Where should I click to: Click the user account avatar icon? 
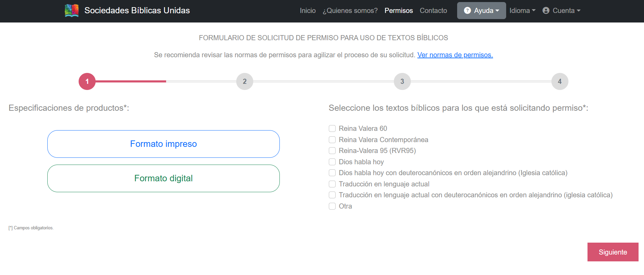tap(546, 11)
